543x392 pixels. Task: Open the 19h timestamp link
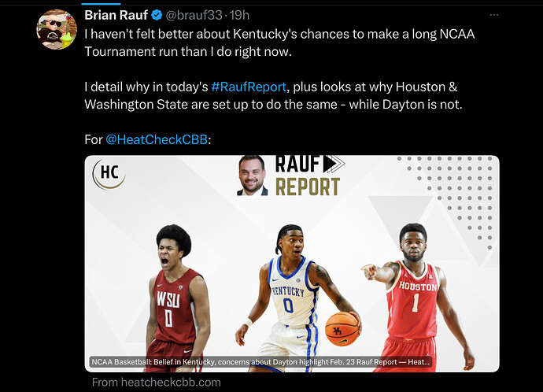coord(239,15)
